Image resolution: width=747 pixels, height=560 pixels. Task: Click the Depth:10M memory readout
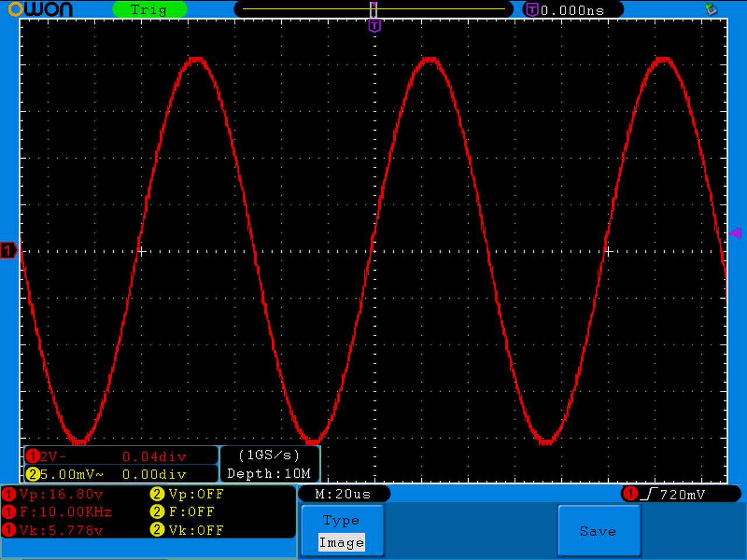269,473
